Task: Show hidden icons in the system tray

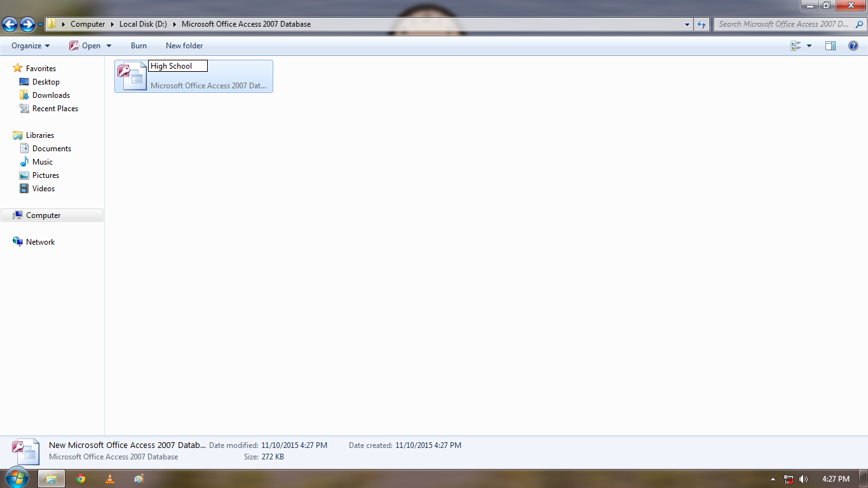Action: [x=773, y=479]
